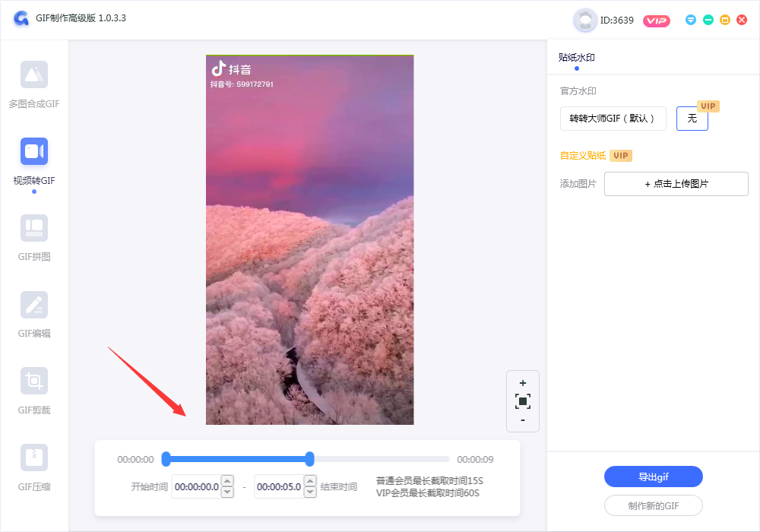This screenshot has height=532, width=760.
Task: Click the 点击上传图片 upload button
Action: pos(676,184)
